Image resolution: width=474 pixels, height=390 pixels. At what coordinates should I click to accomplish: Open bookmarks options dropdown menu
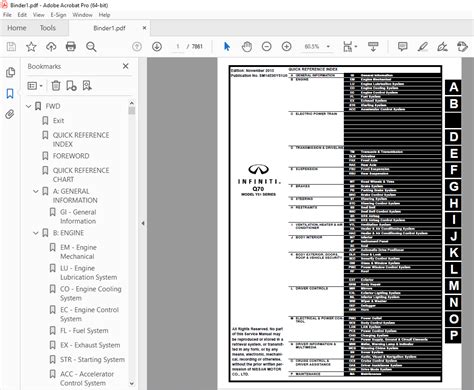point(35,86)
